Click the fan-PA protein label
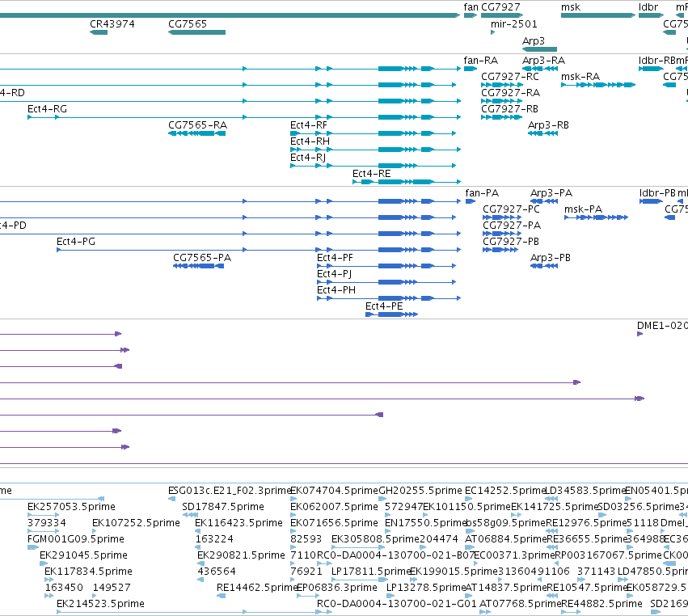 (482, 193)
